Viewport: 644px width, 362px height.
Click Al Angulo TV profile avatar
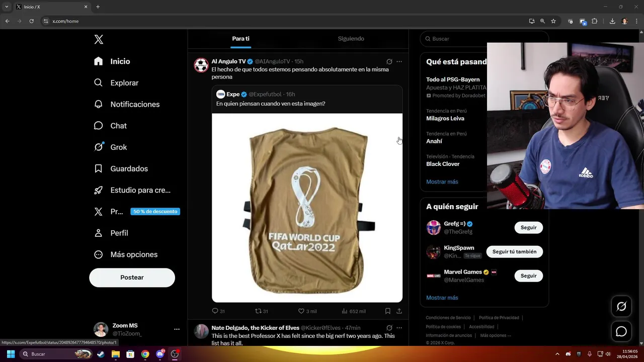201,65
